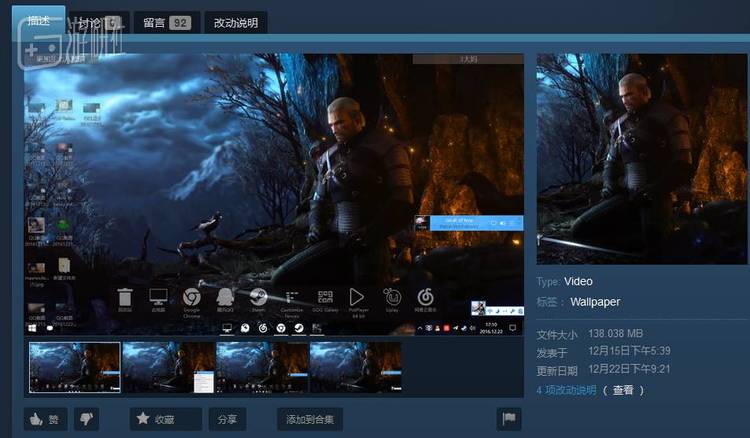Click the 分享 share button
Viewport: 750px width, 438px height.
point(226,419)
